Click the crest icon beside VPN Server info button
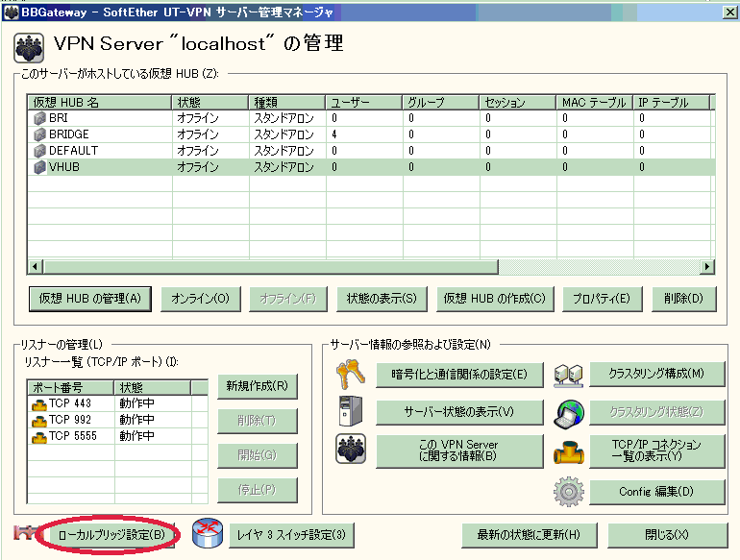The width and height of the screenshot is (740, 560). (350, 449)
